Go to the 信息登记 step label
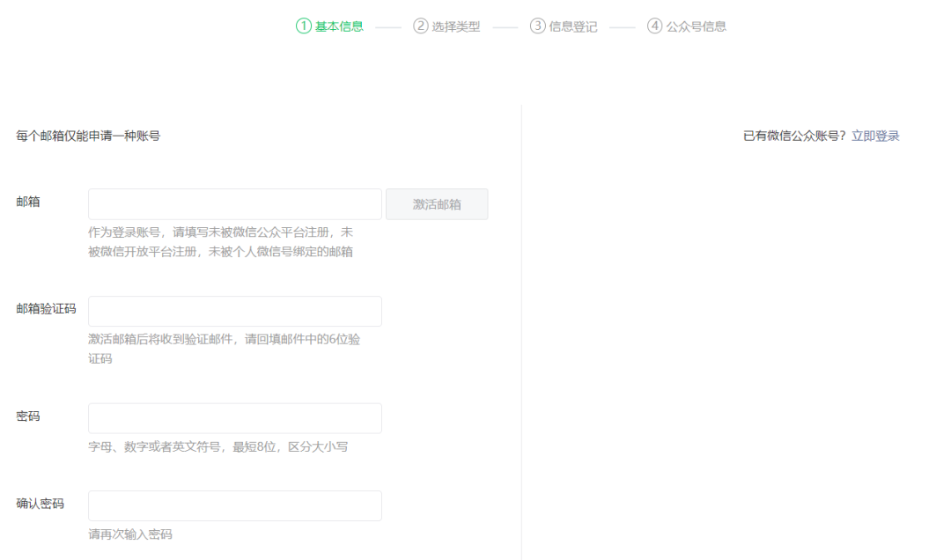 pyautogui.click(x=573, y=26)
